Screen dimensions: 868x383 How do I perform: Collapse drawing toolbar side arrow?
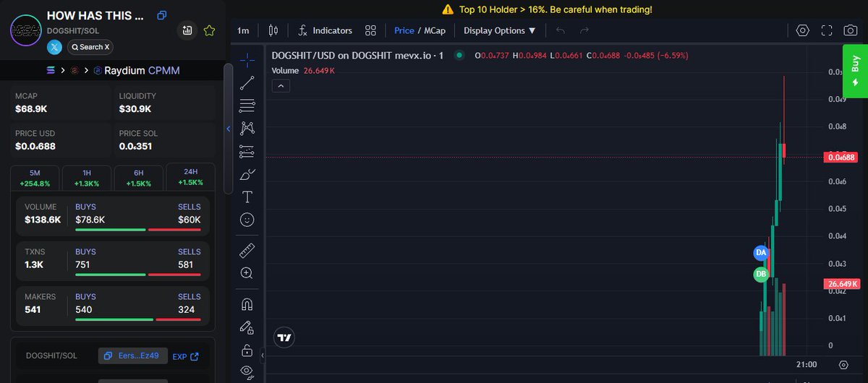pyautogui.click(x=263, y=356)
